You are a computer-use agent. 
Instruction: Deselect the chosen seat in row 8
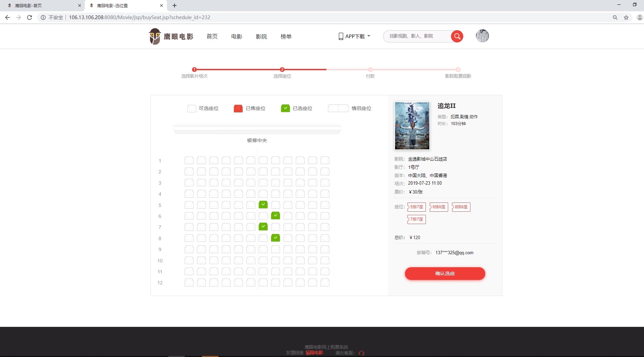click(275, 237)
